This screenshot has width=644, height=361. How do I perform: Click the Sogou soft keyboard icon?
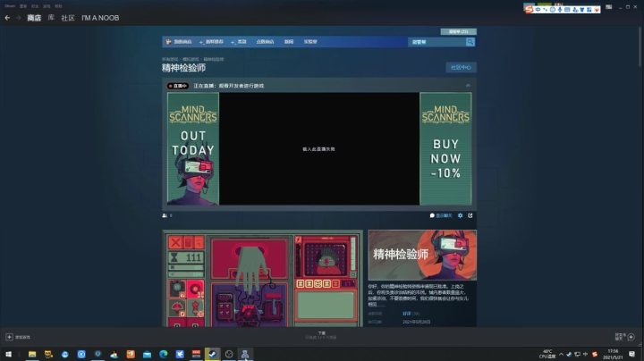point(567,10)
